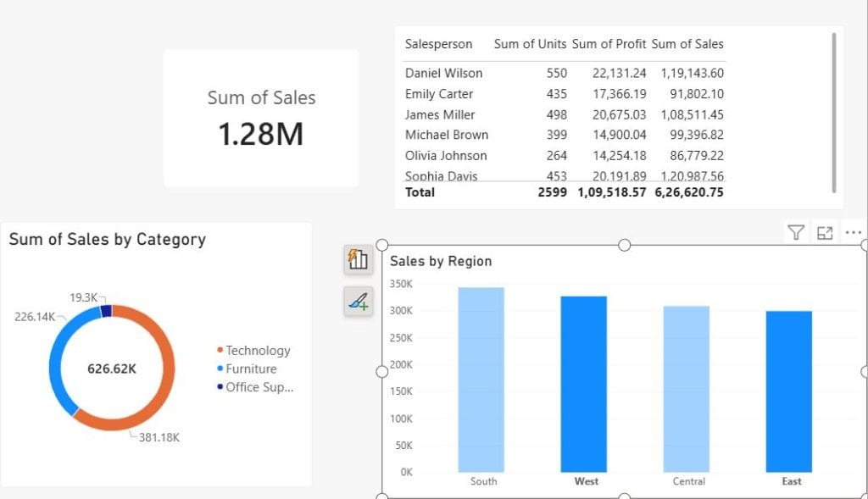Click the 226.14K data label
The height and width of the screenshot is (499, 868).
[34, 317]
